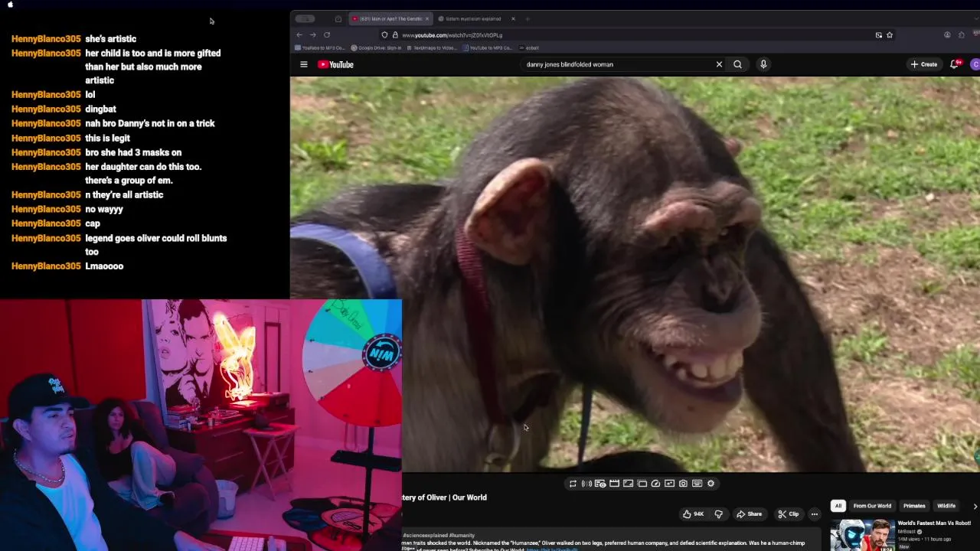Open the cobalt bookmark

tap(529, 47)
